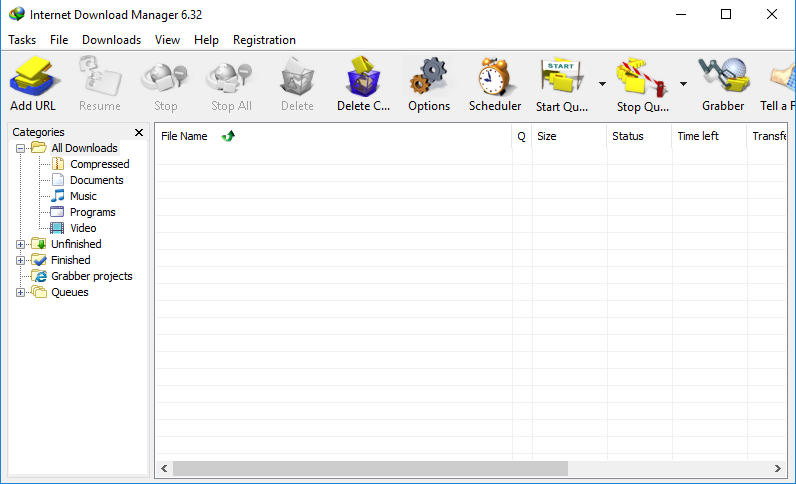Open Options via the gears icon
This screenshot has height=484, width=796.
(x=429, y=76)
